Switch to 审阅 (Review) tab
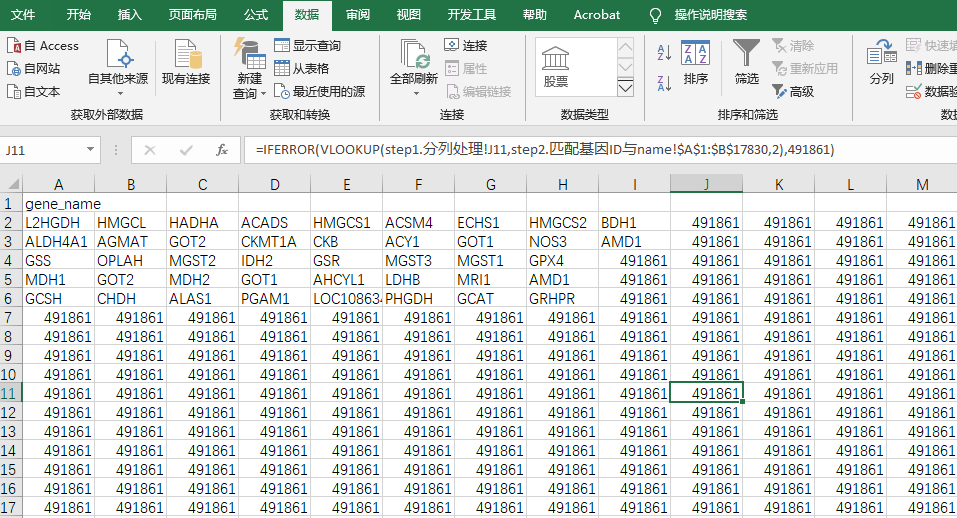Image resolution: width=957 pixels, height=518 pixels. coord(358,15)
